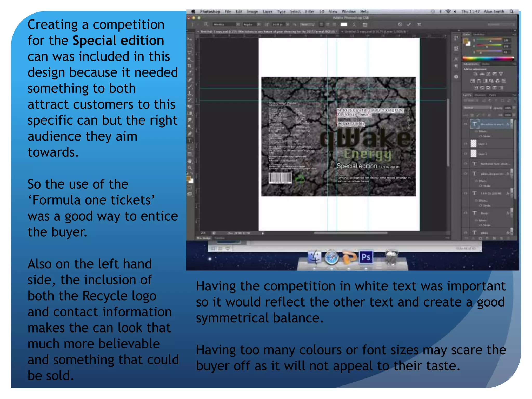Image resolution: width=532 pixels, height=399 pixels.
Task: Open the Regular font style dropdown
Action: (x=259, y=24)
